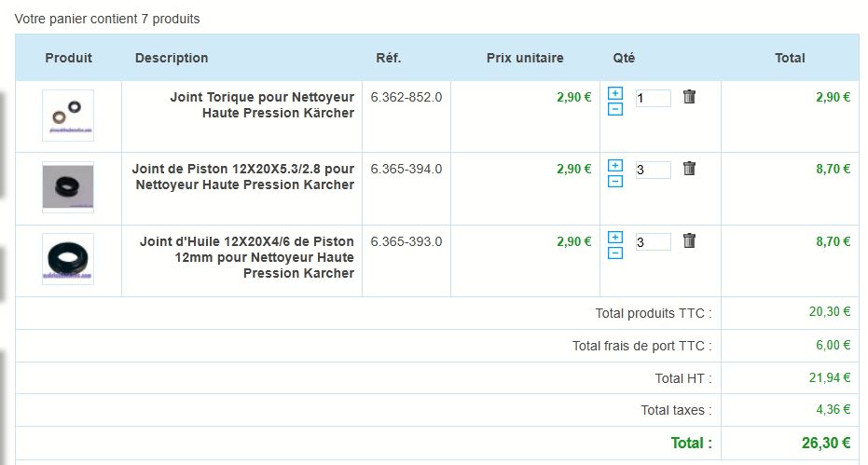This screenshot has width=868, height=465.
Task: Click the Prix unitaire column header
Action: point(525,58)
